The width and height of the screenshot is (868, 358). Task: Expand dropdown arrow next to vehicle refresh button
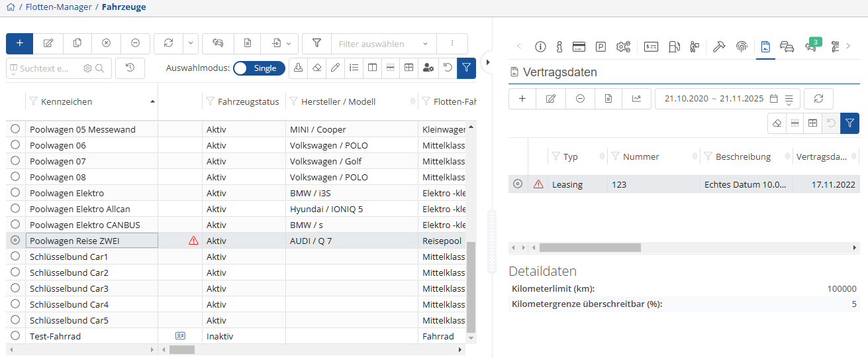click(x=190, y=43)
